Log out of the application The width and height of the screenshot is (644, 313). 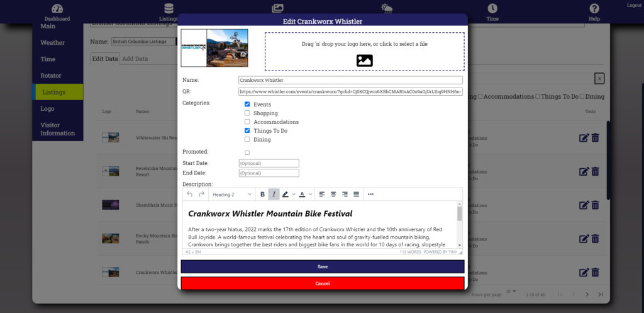(634, 5)
